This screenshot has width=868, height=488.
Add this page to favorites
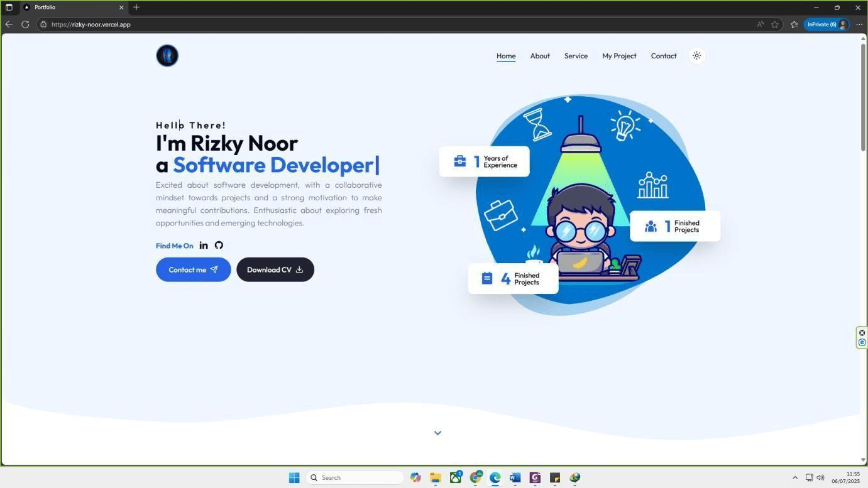pyautogui.click(x=775, y=24)
